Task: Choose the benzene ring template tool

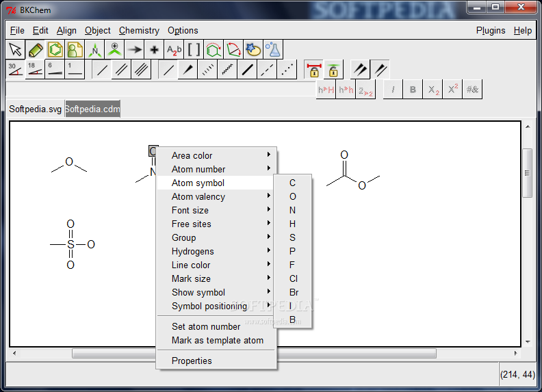Action: [x=55, y=50]
